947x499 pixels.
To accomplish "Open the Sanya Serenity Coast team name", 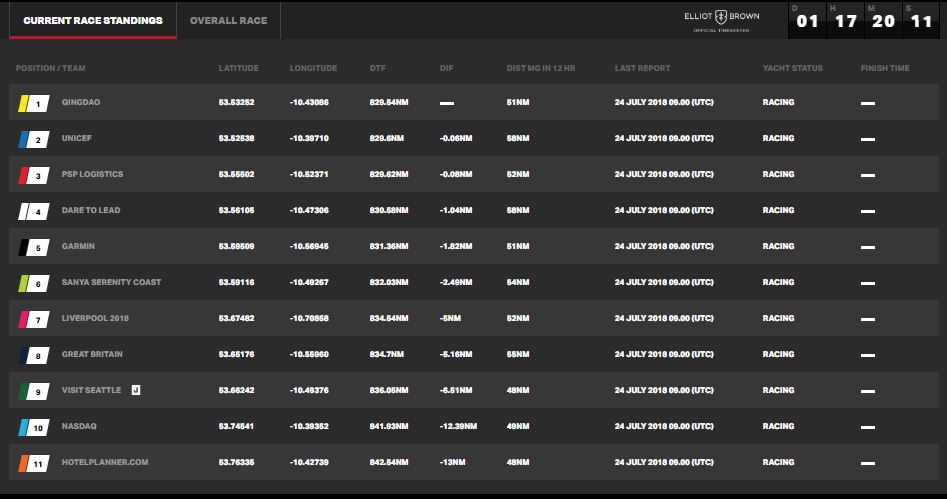I will (x=112, y=282).
